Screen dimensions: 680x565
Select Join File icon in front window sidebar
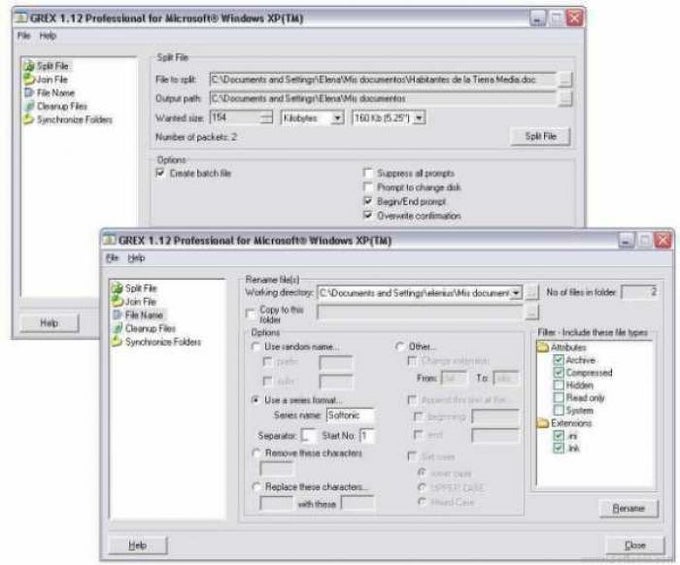point(117,301)
